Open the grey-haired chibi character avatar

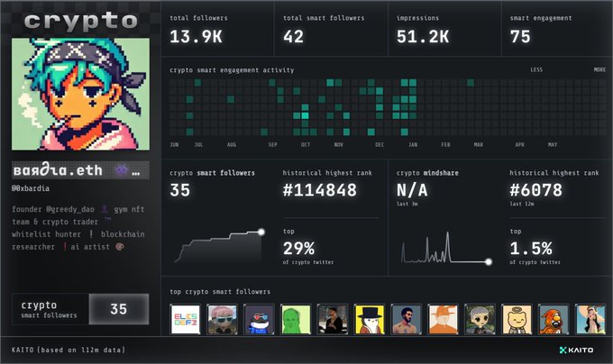480,320
